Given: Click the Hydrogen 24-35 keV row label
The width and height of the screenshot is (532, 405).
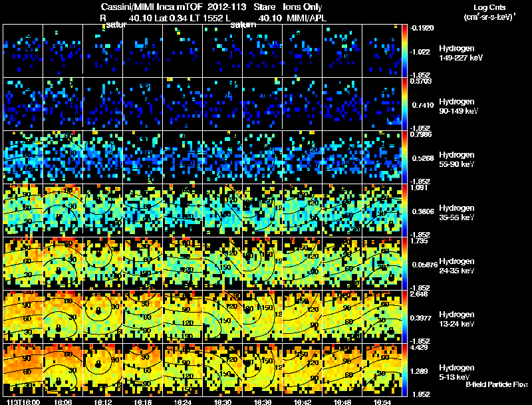Looking at the screenshot, I should pos(457,266).
